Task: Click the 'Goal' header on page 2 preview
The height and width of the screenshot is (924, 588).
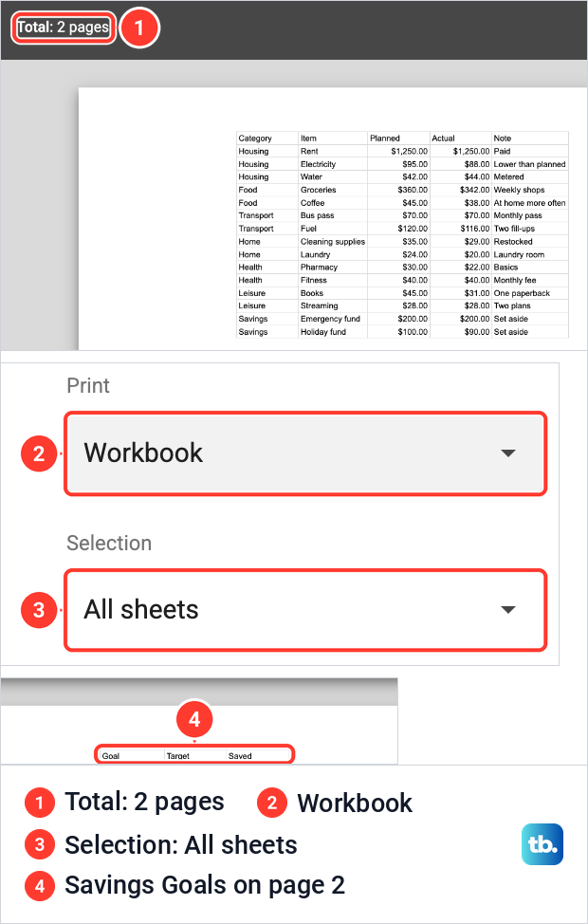Action: pyautogui.click(x=111, y=756)
